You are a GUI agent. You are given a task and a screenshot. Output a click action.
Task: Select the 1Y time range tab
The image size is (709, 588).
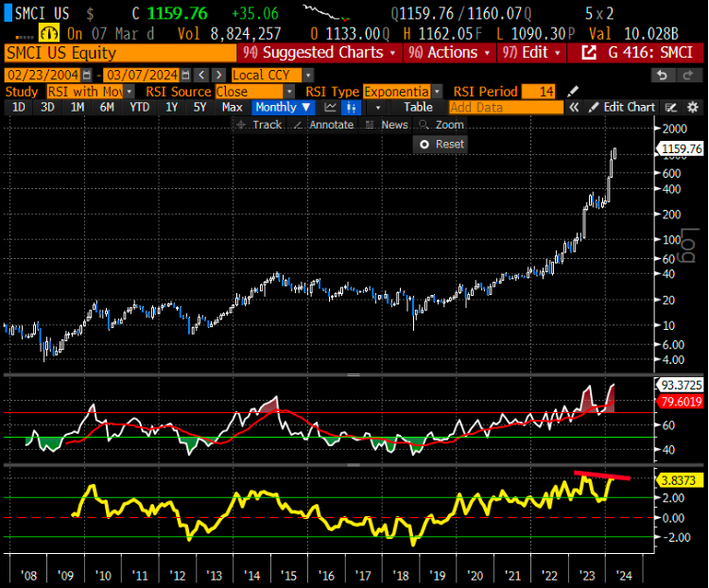(x=171, y=107)
